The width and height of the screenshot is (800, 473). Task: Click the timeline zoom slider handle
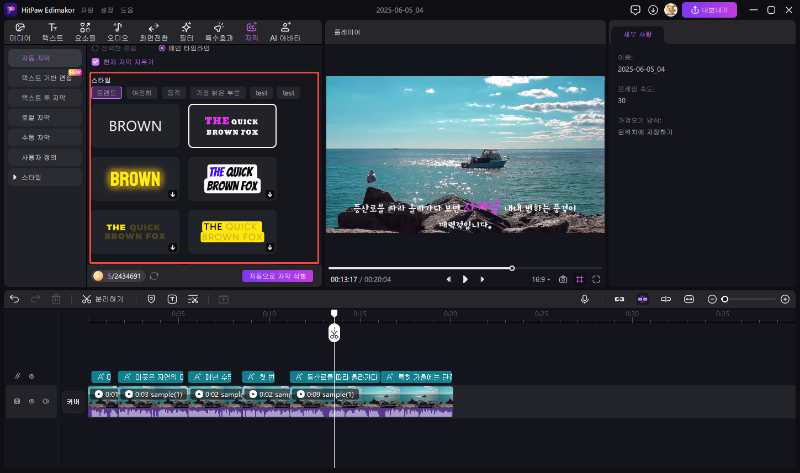click(x=725, y=299)
